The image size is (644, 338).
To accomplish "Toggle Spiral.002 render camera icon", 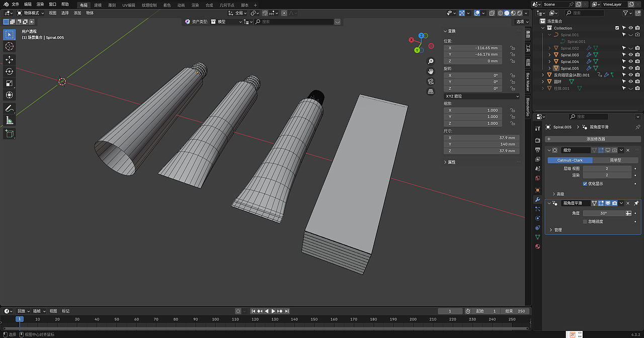I will click(x=637, y=48).
